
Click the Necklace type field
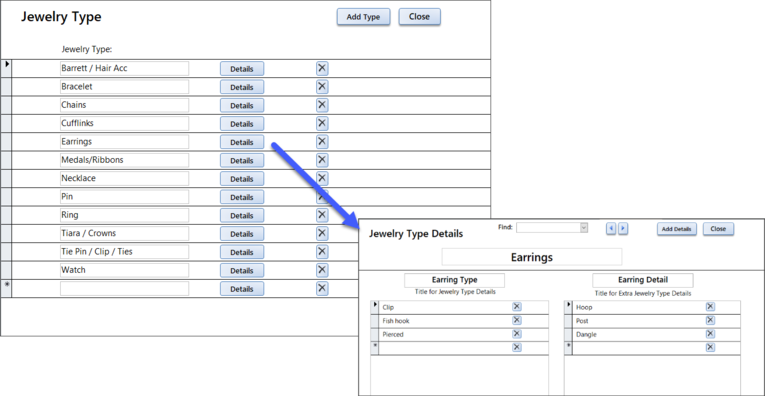(x=124, y=178)
